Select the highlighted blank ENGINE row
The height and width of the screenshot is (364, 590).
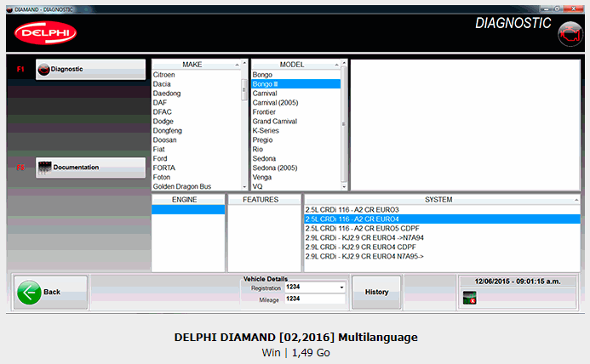click(x=188, y=210)
